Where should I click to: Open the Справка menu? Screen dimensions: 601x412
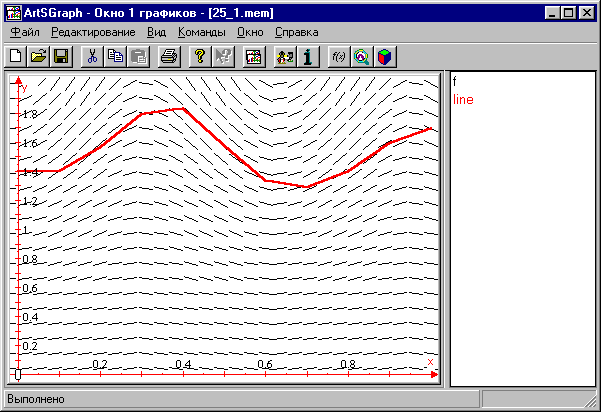[x=296, y=32]
